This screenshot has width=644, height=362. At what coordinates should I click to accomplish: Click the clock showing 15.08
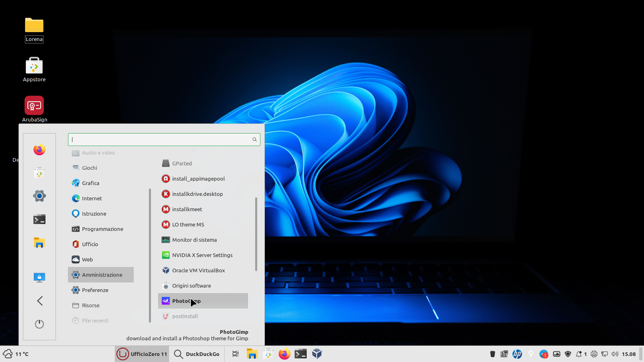point(629,354)
